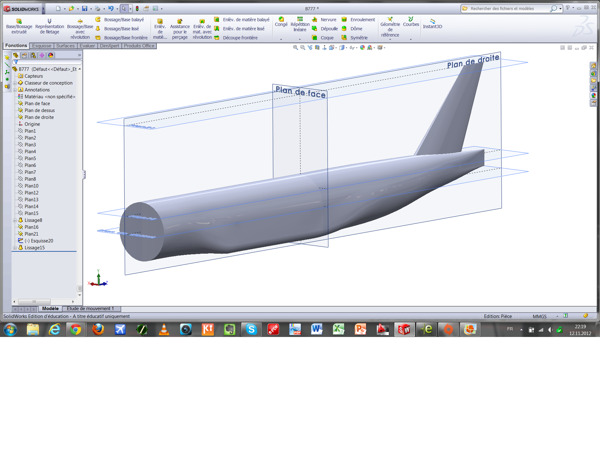Click the Print icon
This screenshot has height=468, width=600.
point(98,8)
